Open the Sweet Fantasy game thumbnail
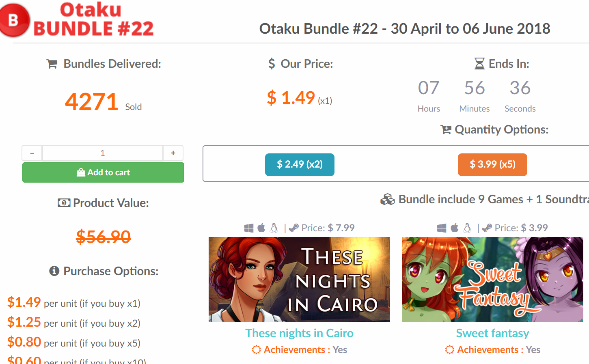Screen dimensions: 589x364 (x=492, y=279)
